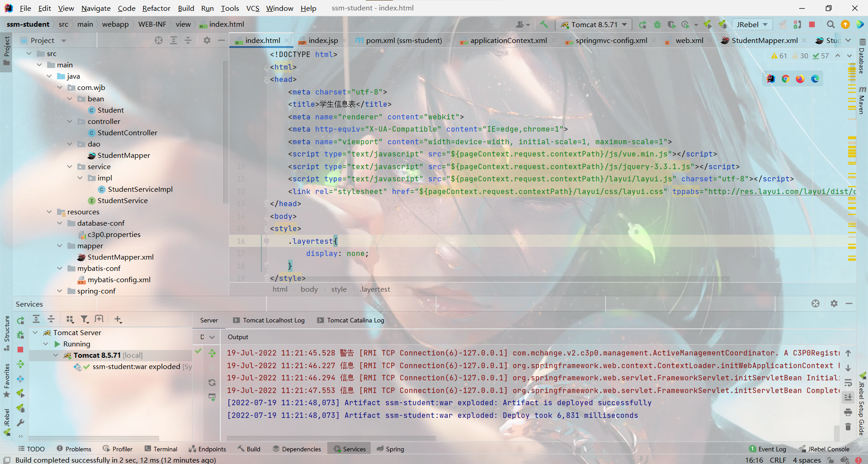Toggle read-only lock in status bar

point(830,460)
